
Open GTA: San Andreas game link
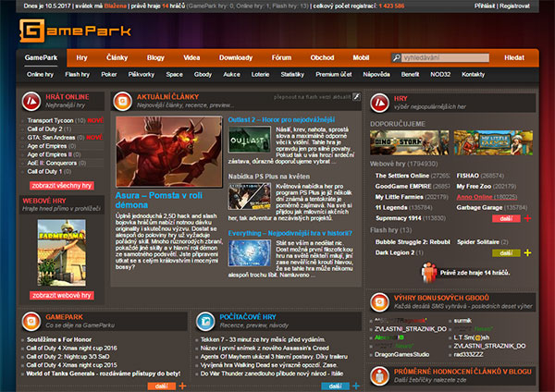tap(51, 138)
